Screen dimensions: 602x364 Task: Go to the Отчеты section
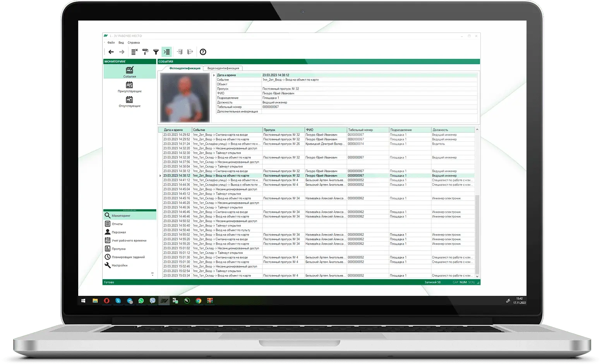pos(117,224)
